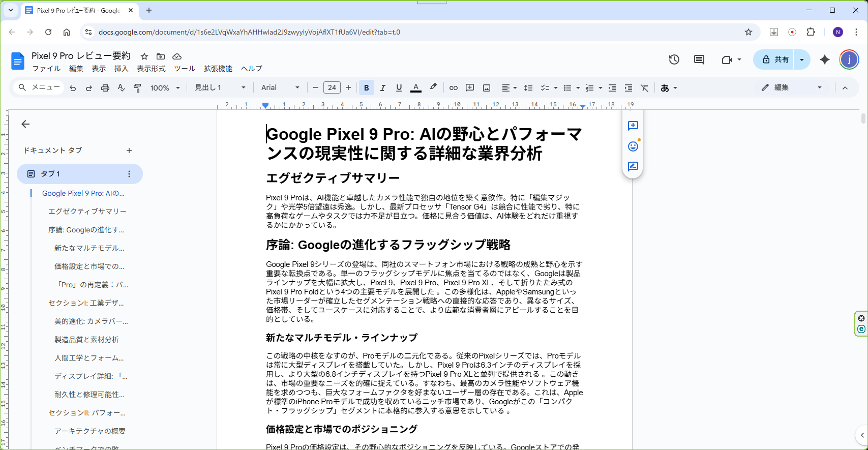
Task: Jump to エグゼクティブサマリー in the outline
Action: (x=87, y=212)
